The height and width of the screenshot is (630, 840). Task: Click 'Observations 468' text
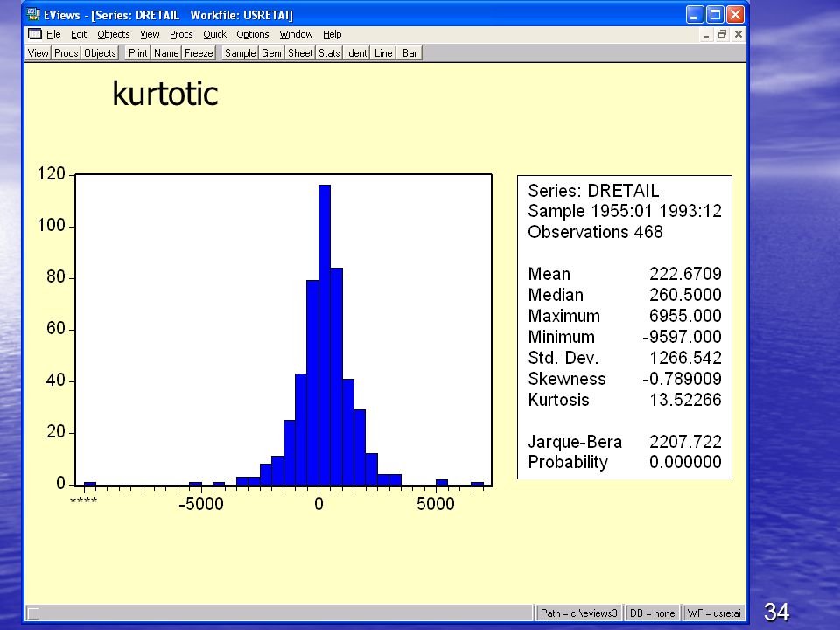595,232
